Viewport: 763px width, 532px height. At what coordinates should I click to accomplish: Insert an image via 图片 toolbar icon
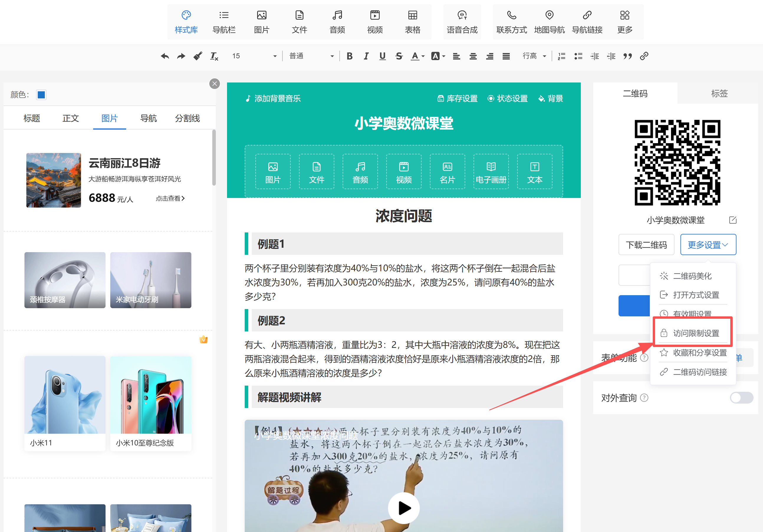(262, 22)
